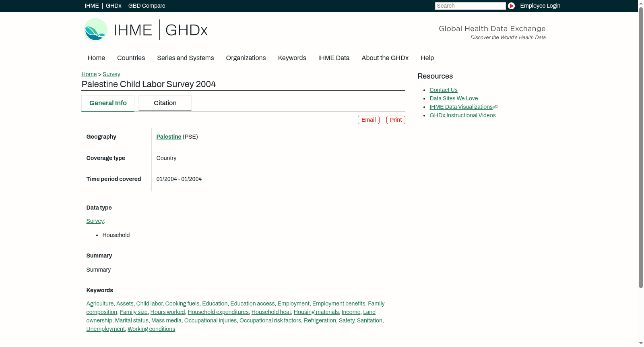This screenshot has height=347, width=644.
Task: Open Family size keyword
Action: click(134, 312)
